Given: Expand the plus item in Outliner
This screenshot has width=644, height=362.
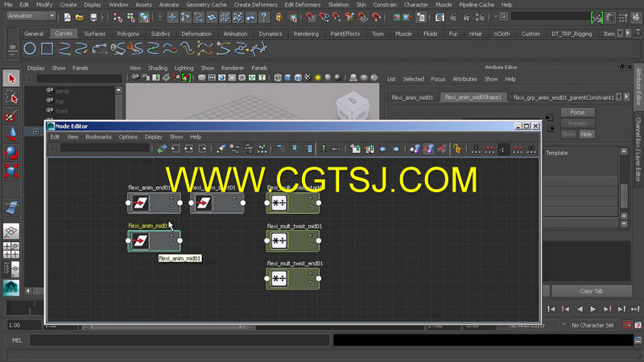Looking at the screenshot, I should pos(35,131).
